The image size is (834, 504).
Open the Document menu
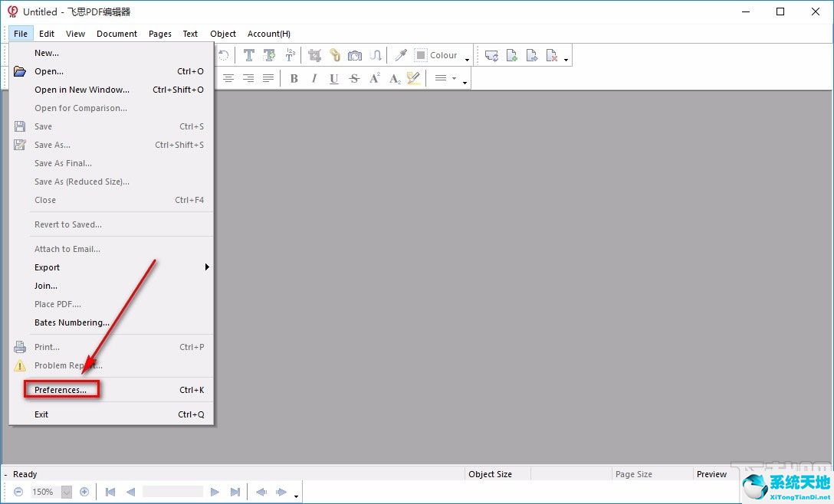click(x=117, y=34)
